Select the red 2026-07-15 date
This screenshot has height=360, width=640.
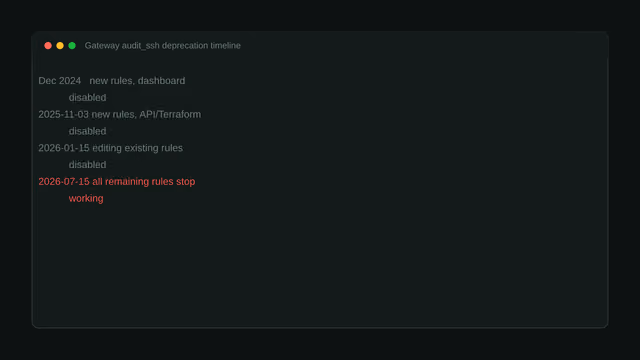click(x=64, y=181)
